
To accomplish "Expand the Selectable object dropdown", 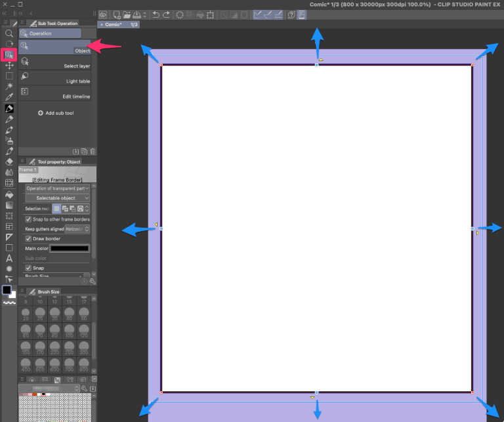I will (x=58, y=198).
